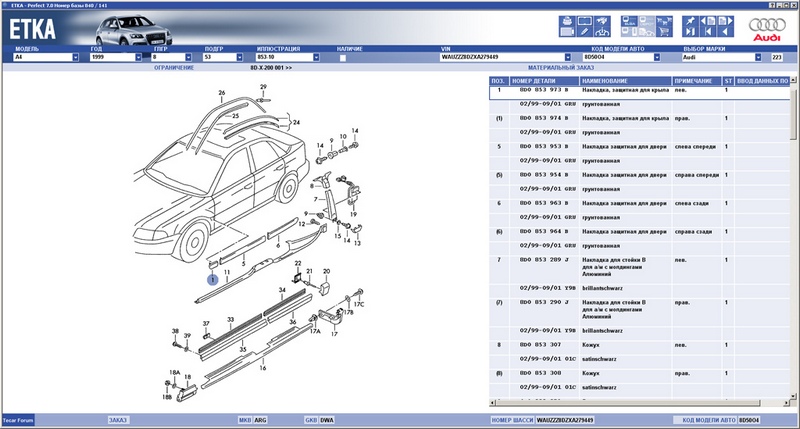This screenshot has height=429, width=800.
Task: Click the DWA gearbox code value
Action: [327, 420]
